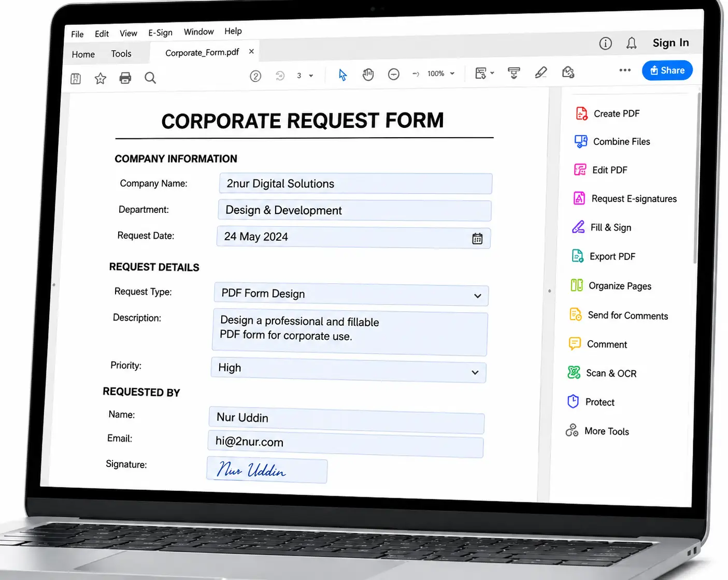This screenshot has height=580, width=728.
Task: Click the Sign In link
Action: (x=670, y=42)
